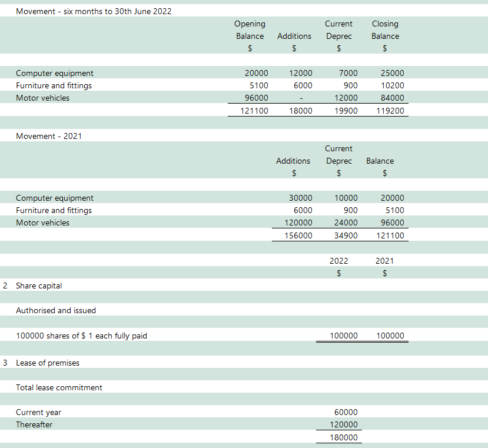The height and width of the screenshot is (448, 488).
Task: Click the 25000 computer equipment closing balance
Action: pyautogui.click(x=392, y=73)
